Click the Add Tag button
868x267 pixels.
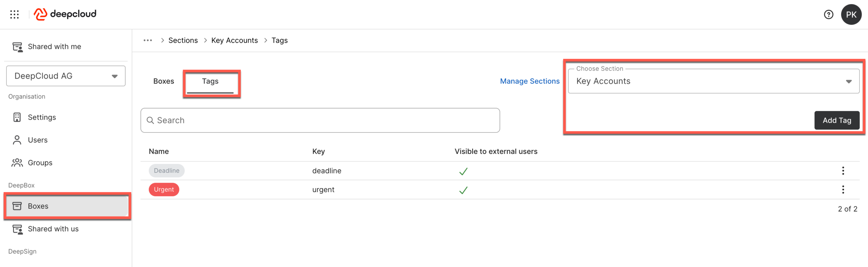(836, 120)
